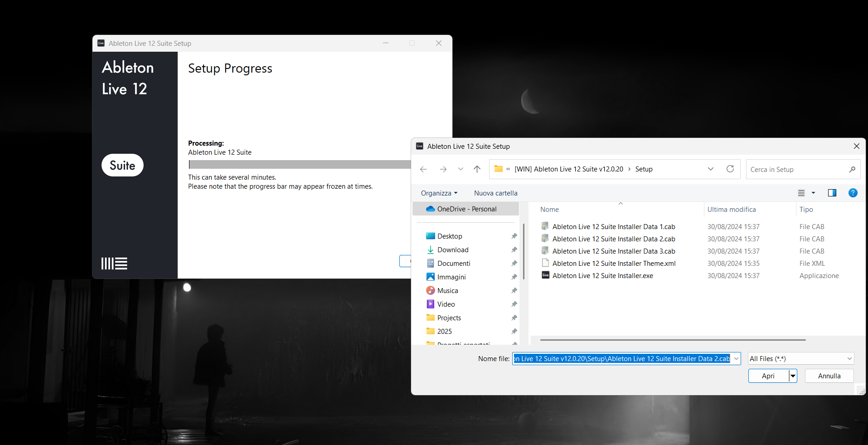Screen dimensions: 868x445
Task: Click the view layout list icon
Action: click(801, 193)
